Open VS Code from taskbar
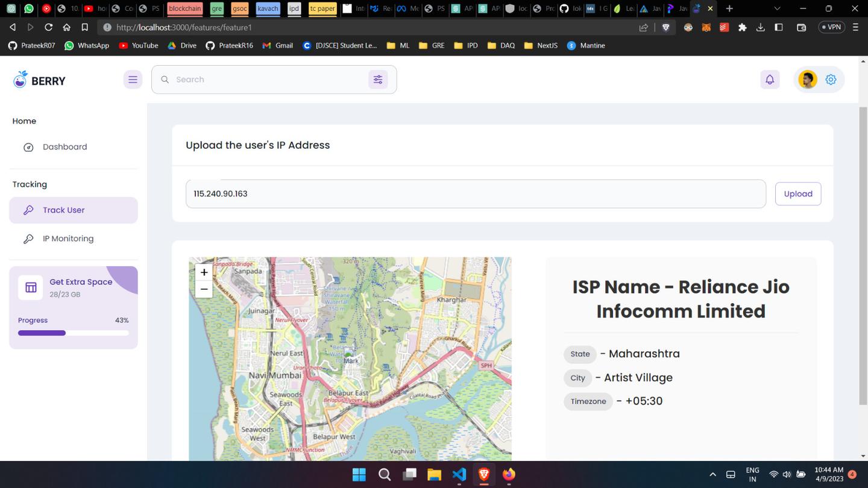The height and width of the screenshot is (488, 868). tap(459, 474)
